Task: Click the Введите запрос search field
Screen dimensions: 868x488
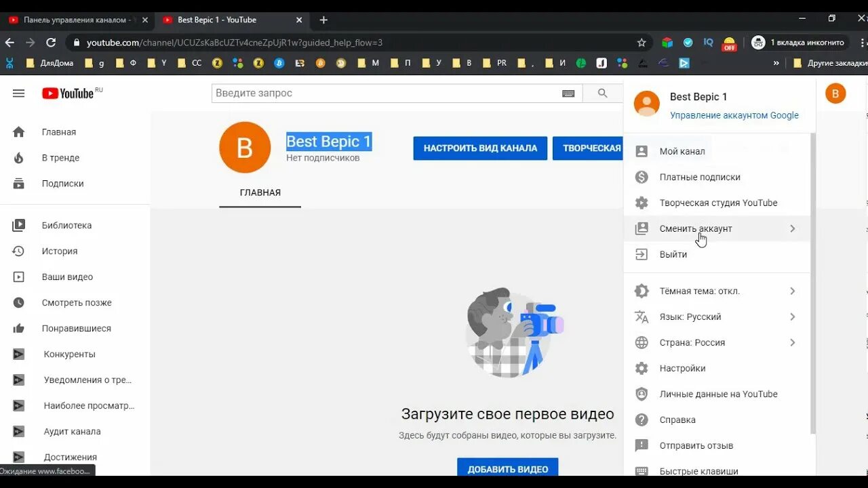Action: 387,94
